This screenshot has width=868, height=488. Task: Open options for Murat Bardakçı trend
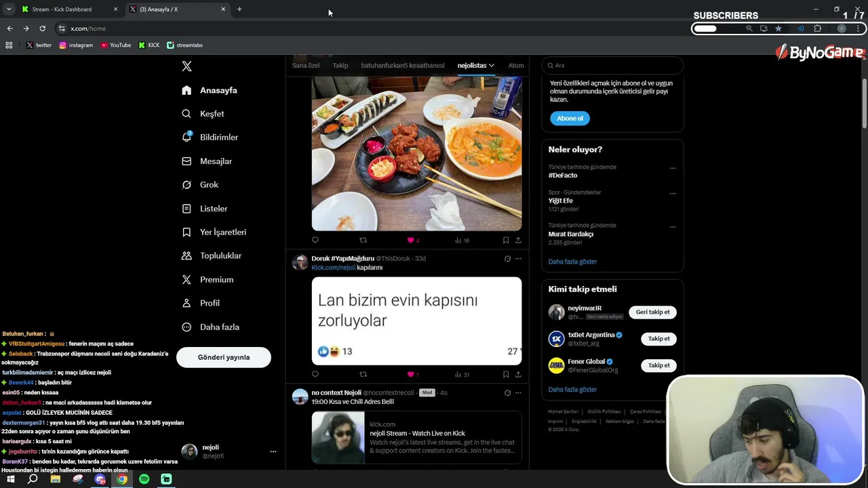tap(673, 226)
